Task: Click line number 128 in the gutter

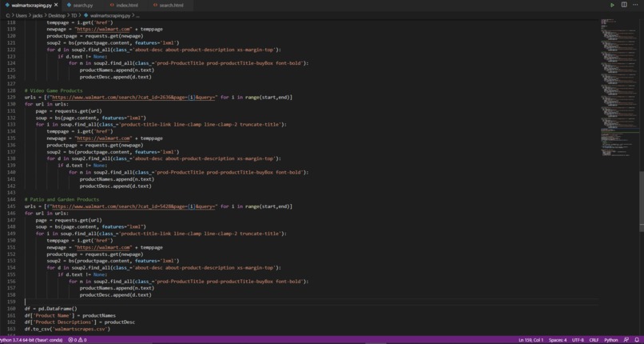Action: click(x=11, y=90)
